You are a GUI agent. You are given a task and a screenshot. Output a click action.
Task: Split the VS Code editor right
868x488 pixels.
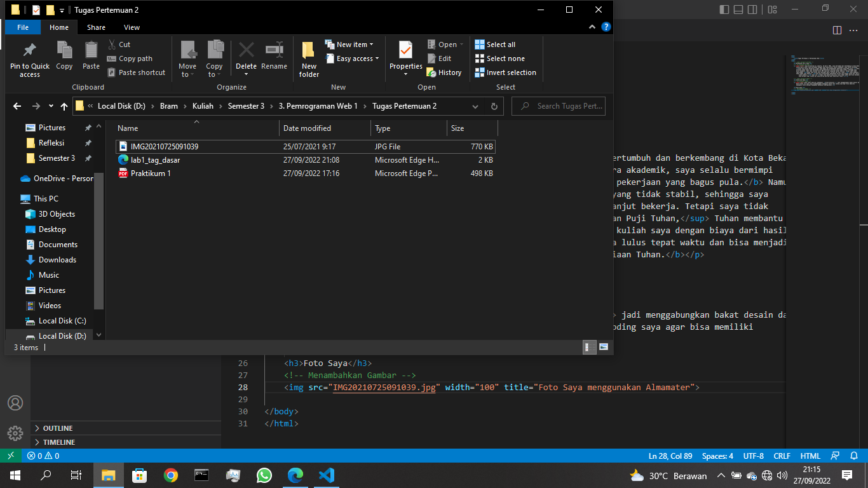click(837, 30)
